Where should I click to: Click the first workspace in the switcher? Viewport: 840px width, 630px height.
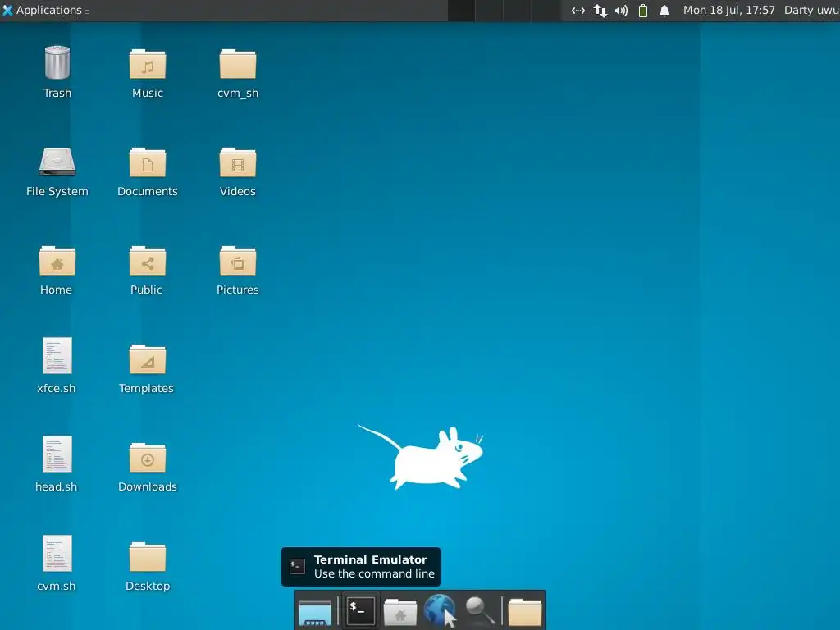click(x=461, y=11)
